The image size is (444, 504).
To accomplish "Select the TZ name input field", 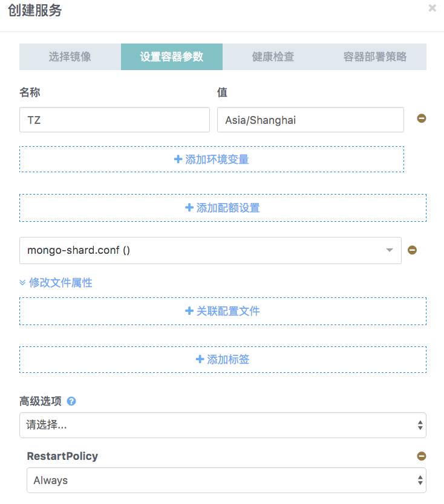I will (114, 120).
